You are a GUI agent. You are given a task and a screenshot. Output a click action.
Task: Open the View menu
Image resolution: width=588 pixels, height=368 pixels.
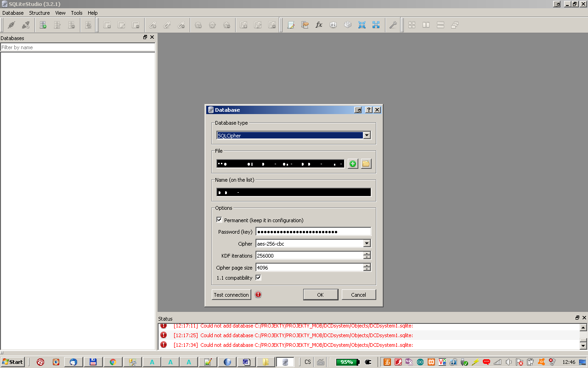point(60,13)
